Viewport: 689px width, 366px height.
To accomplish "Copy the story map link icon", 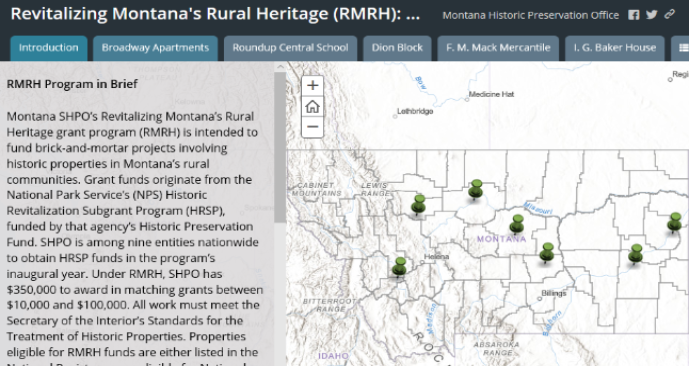I will (669, 14).
